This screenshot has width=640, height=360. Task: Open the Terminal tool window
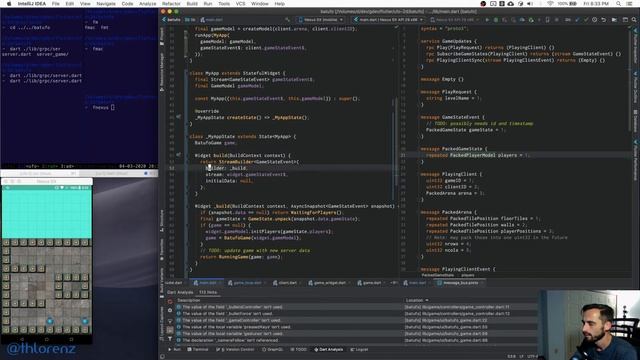198,349
